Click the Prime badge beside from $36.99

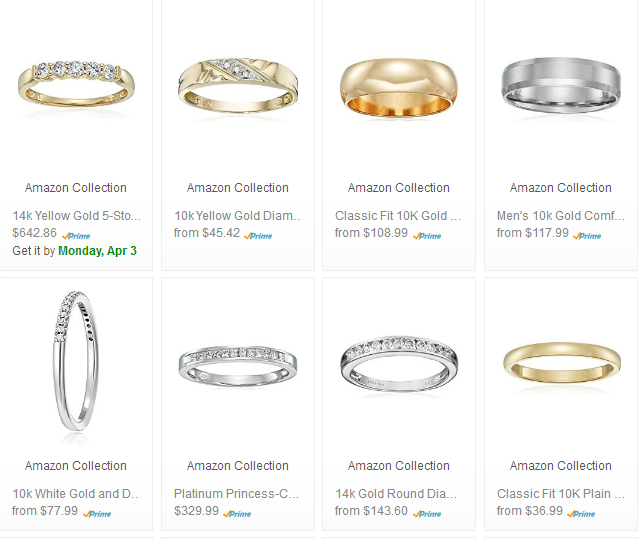(581, 514)
